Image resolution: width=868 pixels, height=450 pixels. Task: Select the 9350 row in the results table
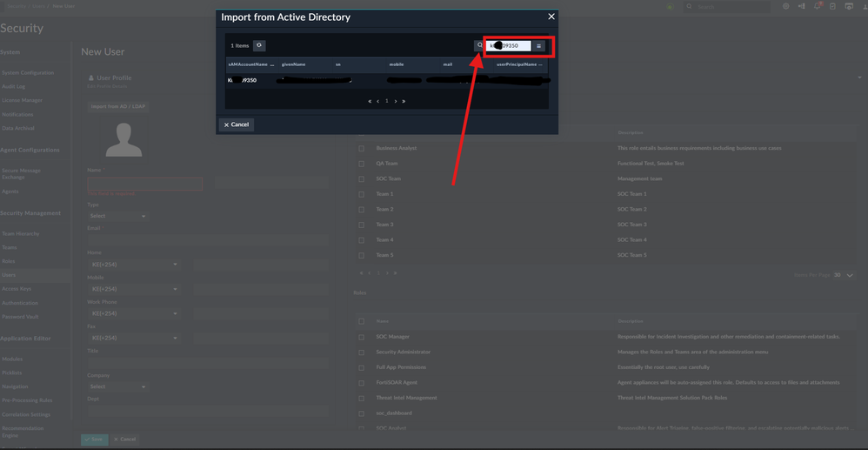[387, 80]
